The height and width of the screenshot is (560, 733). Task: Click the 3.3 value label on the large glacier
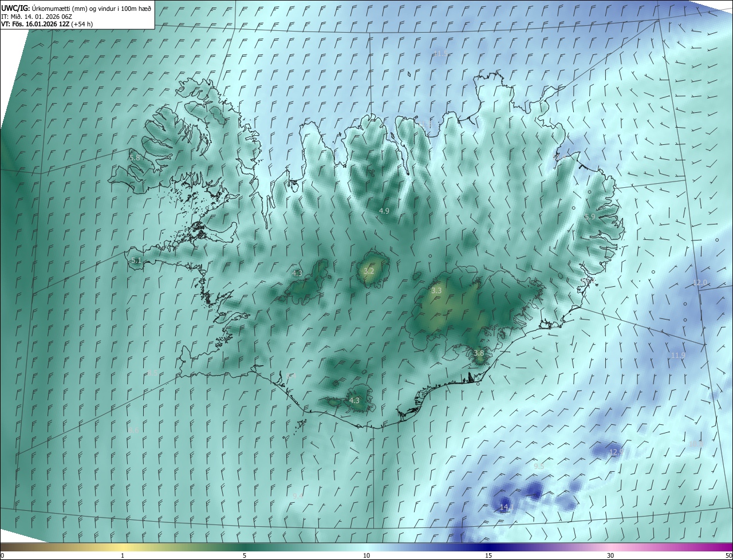click(436, 291)
